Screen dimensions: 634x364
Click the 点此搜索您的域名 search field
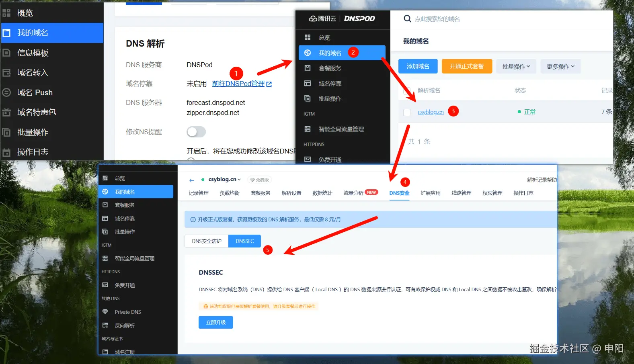tap(437, 19)
